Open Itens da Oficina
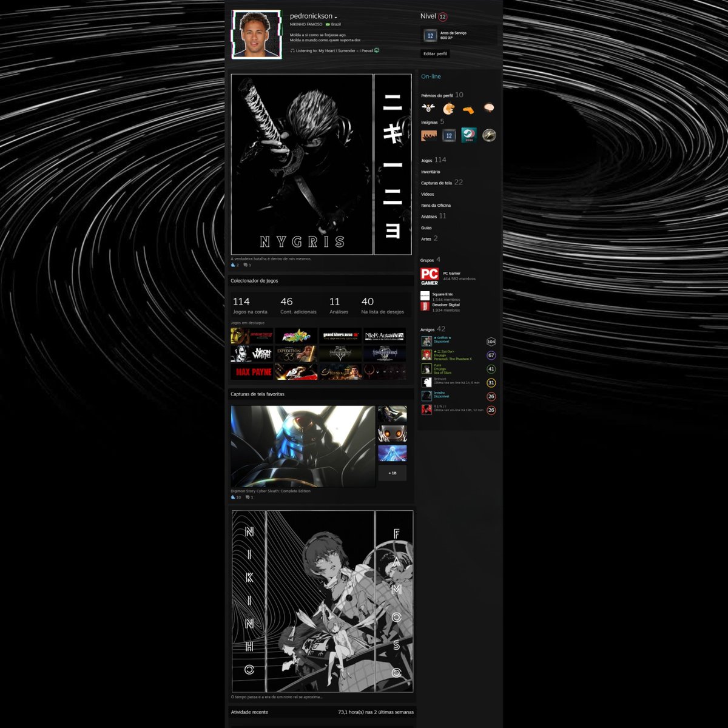Image resolution: width=728 pixels, height=728 pixels. coord(436,205)
